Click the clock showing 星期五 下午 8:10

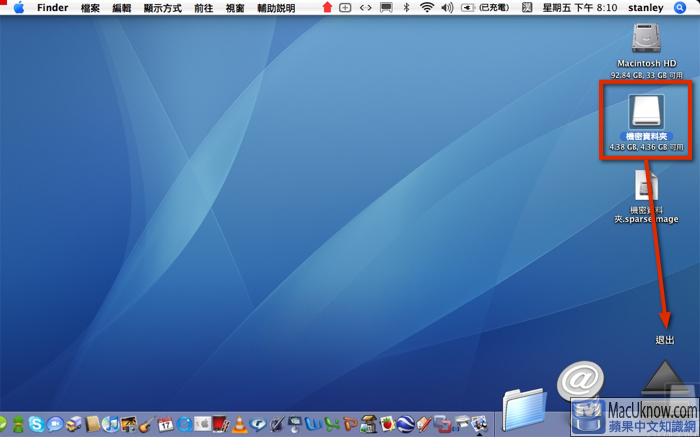[x=580, y=8]
